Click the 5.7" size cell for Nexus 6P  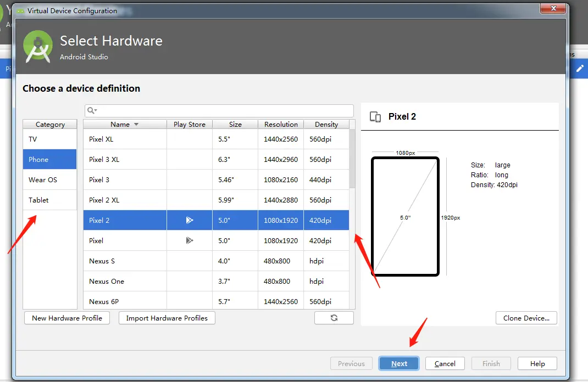[x=235, y=301]
